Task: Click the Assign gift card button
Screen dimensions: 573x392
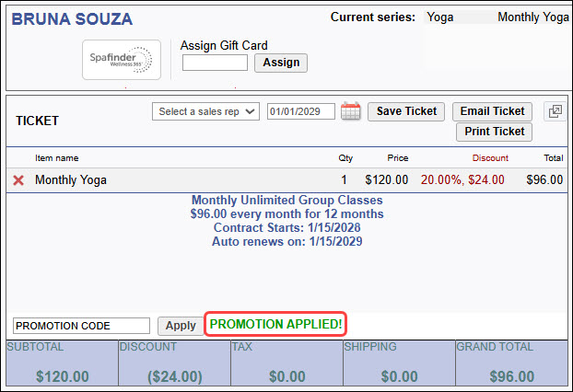Action: tap(281, 63)
